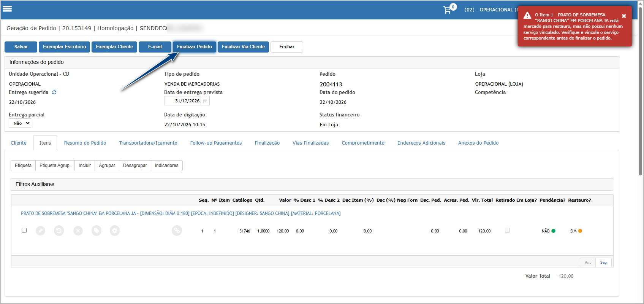Refresh the Entrega sugerida date
The width and height of the screenshot is (644, 304).
(x=54, y=92)
